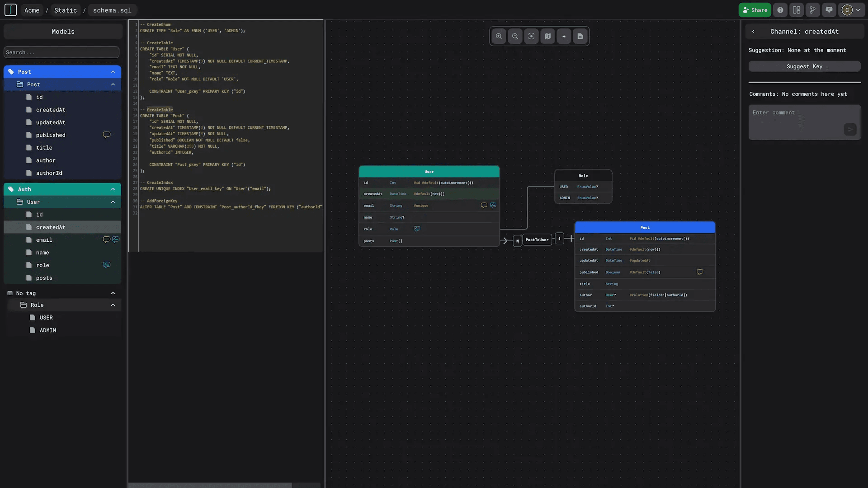
Task: Toggle the minimap view
Action: pyautogui.click(x=547, y=36)
